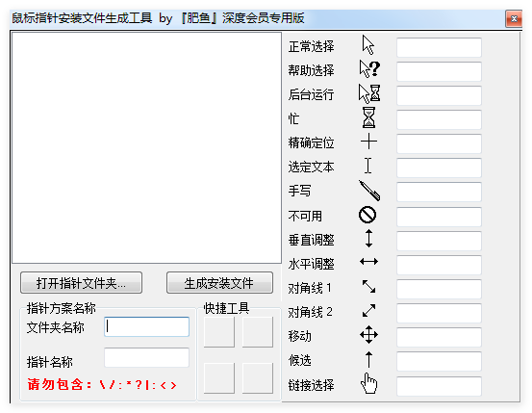
Task: Click the 垂直调整 file path field
Action: 439,241
